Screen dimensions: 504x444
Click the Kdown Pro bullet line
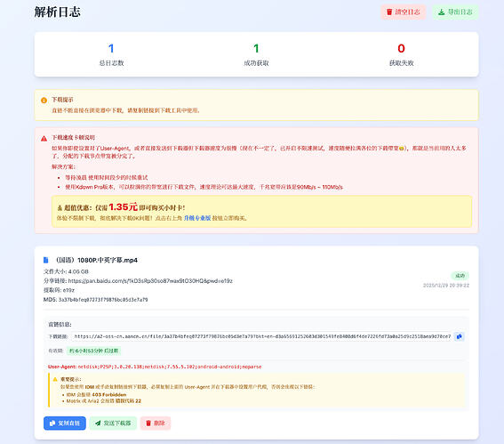point(204,187)
